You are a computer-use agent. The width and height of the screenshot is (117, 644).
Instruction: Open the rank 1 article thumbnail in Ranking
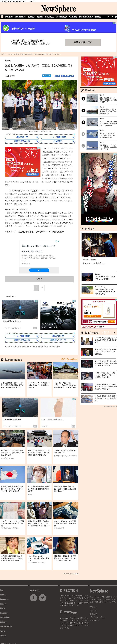point(92,98)
